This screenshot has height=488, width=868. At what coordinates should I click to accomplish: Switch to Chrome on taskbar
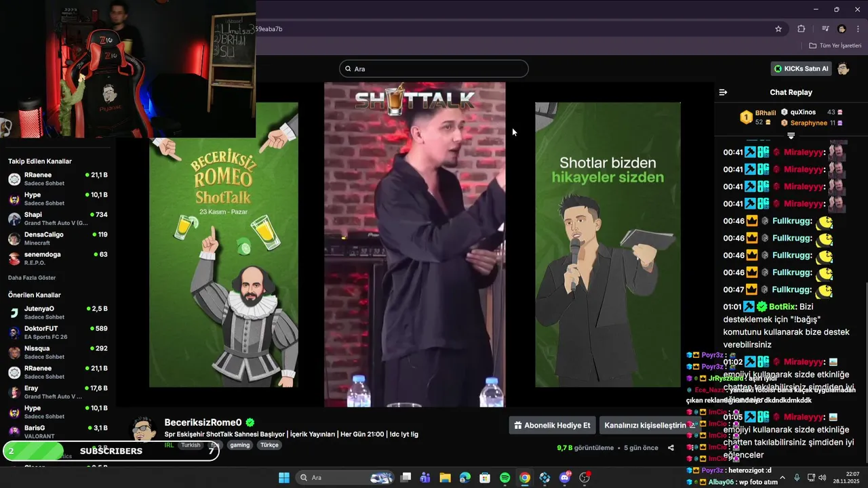524,478
